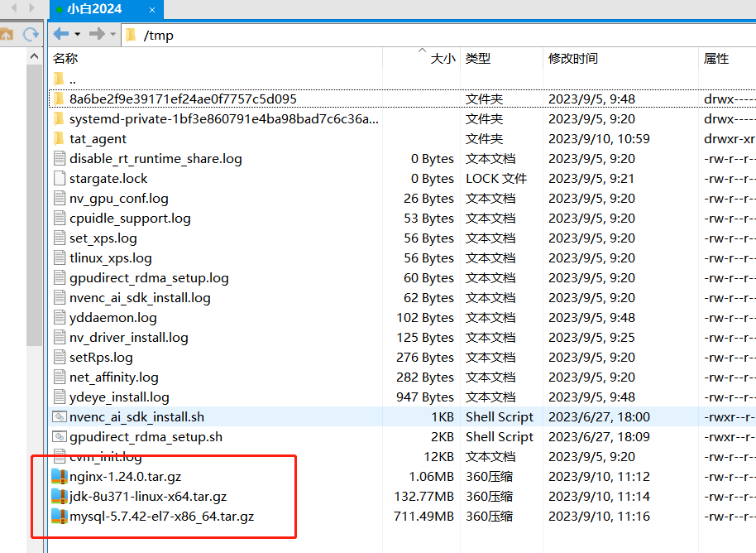Click file name gpudirect_rdma_setup.sh
The image size is (756, 553).
[146, 437]
